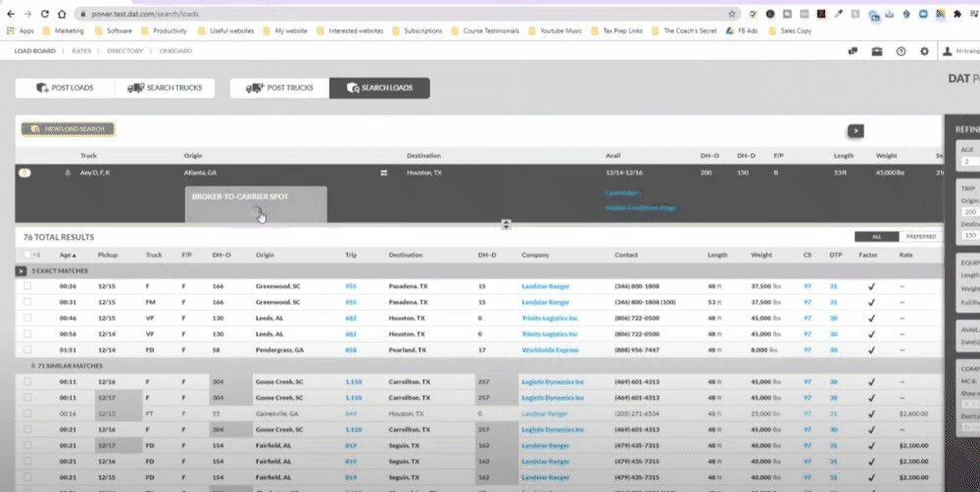
Task: Toggle the Atlanta search on/off switch
Action: (25, 173)
